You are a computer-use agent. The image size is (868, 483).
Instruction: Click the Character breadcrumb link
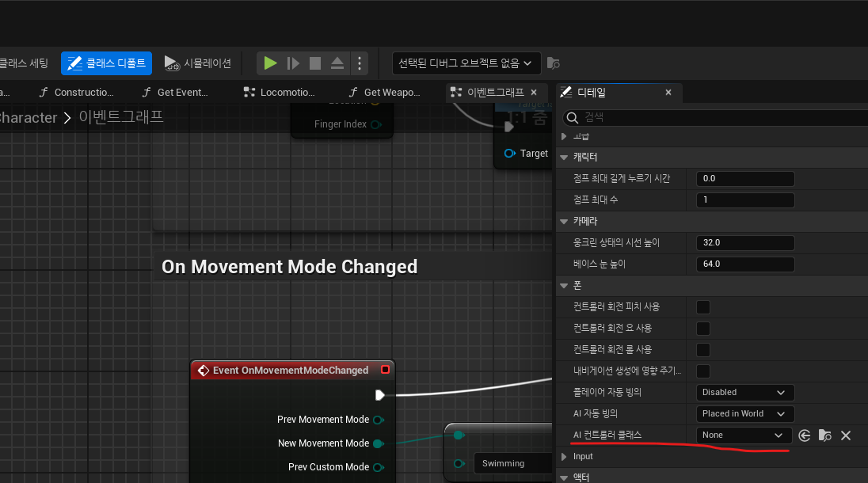point(29,117)
